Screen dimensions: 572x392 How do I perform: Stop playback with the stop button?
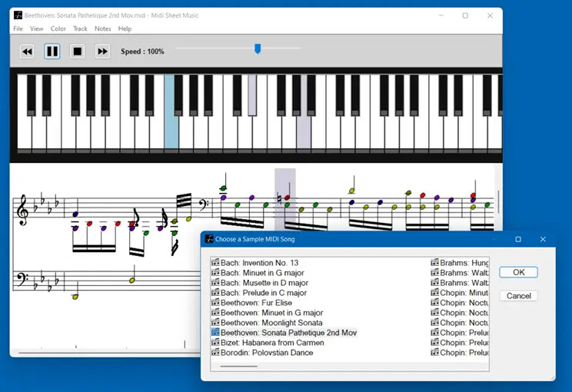point(78,51)
